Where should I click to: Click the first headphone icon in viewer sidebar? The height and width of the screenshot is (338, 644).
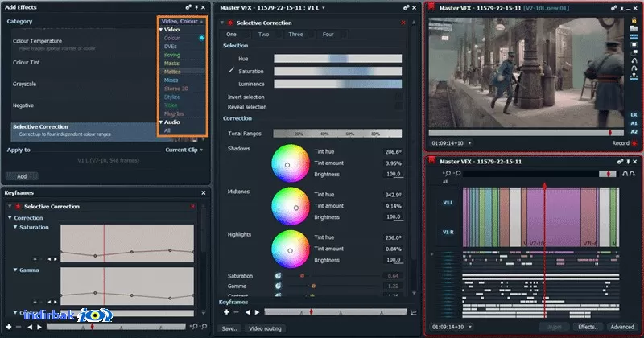(634, 60)
